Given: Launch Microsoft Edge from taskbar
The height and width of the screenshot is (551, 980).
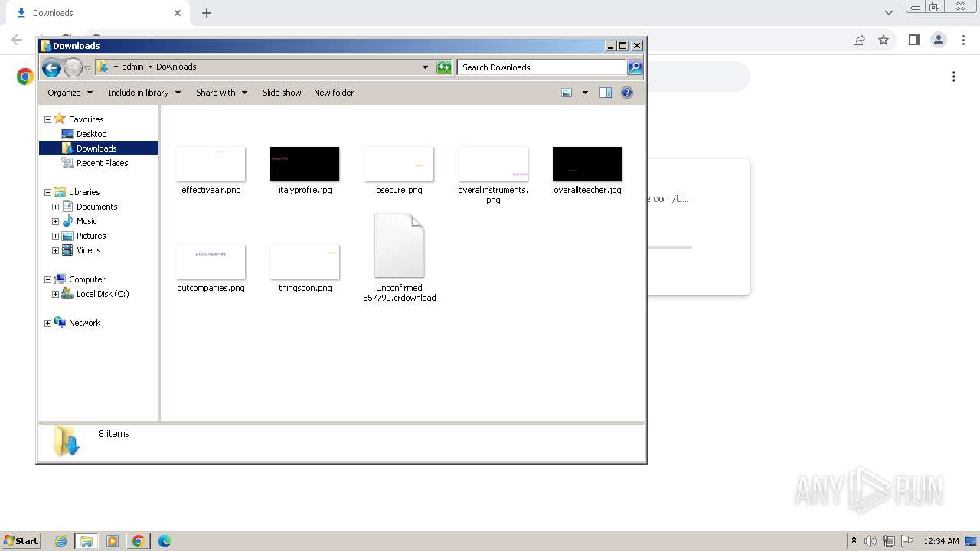Looking at the screenshot, I should point(164,541).
